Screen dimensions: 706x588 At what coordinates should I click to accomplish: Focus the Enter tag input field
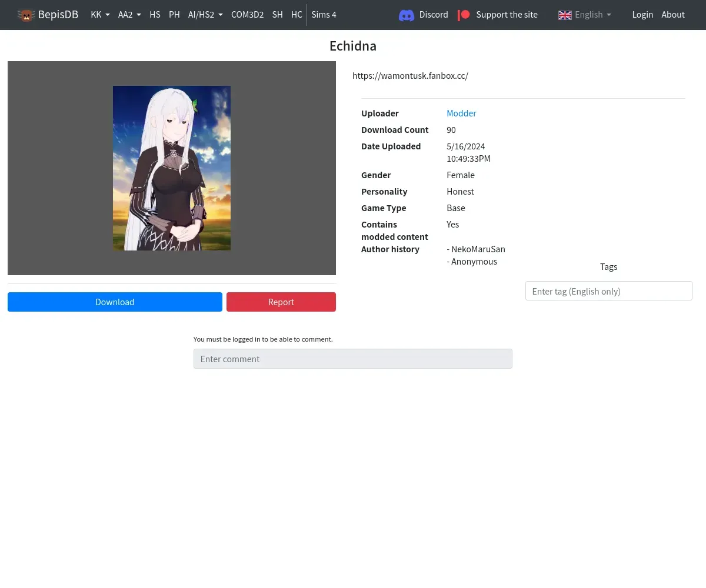608,291
